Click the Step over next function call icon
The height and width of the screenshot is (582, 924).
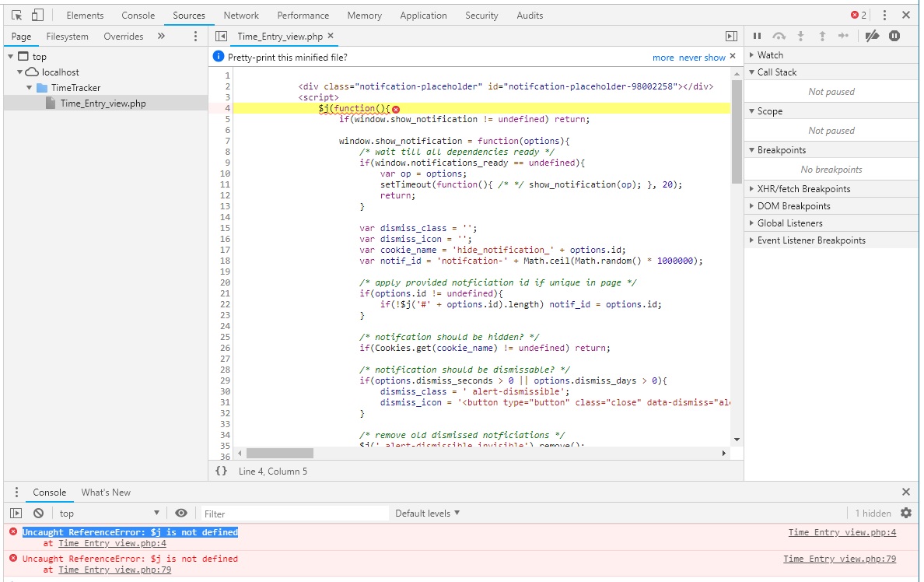click(779, 37)
